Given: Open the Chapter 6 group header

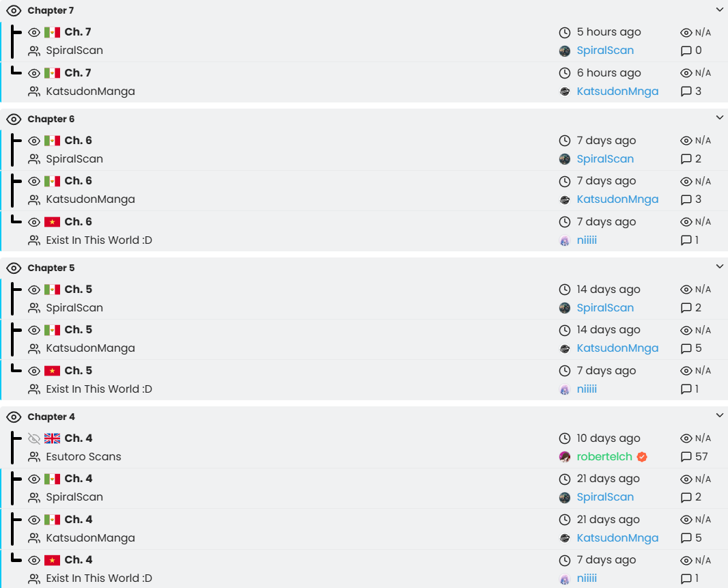Looking at the screenshot, I should tap(51, 119).
